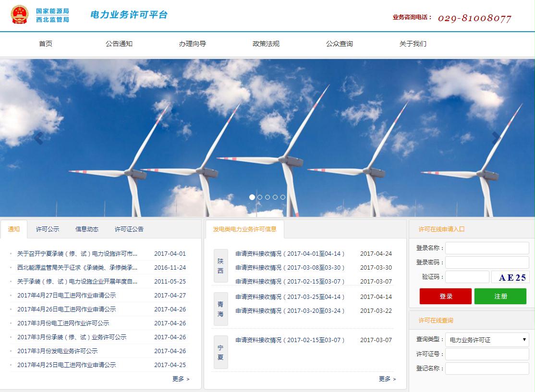Image resolution: width=535 pixels, height=392 pixels.
Task: Open the 公告通知 menu
Action: tap(119, 44)
